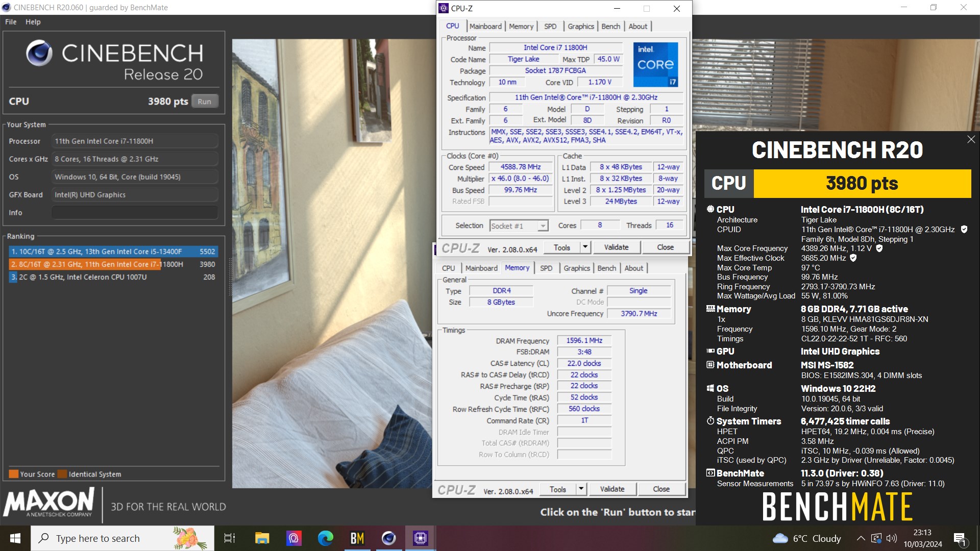The image size is (980, 551).
Task: Expand Tools dropdown arrow in CPU-Z CPU window
Action: (x=585, y=247)
